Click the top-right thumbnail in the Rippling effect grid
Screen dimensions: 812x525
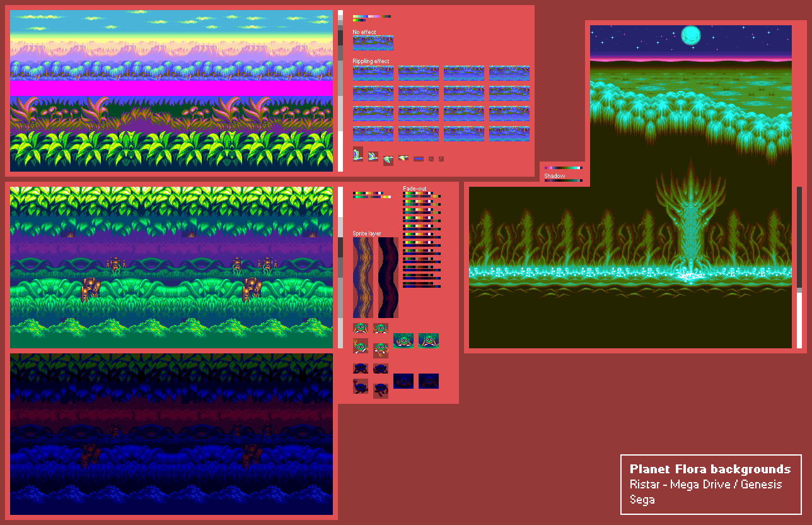tap(509, 73)
